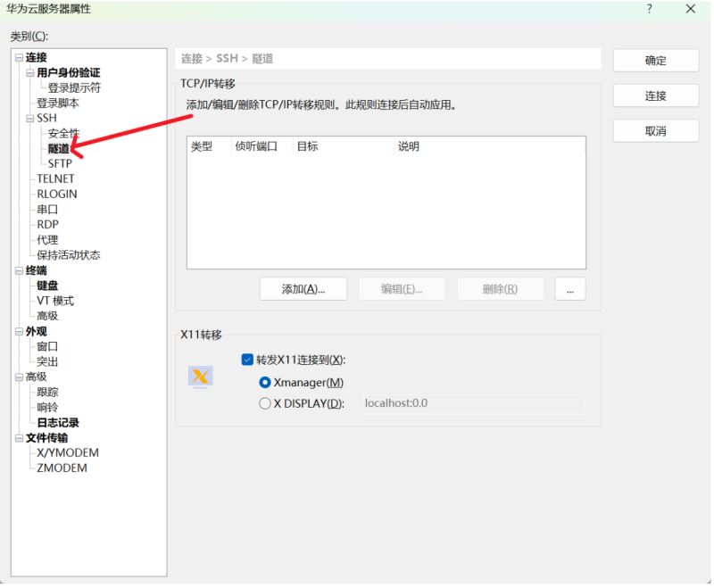The image size is (714, 588).
Task: Close the 华为云服务器属性 dialog
Action: 690,9
